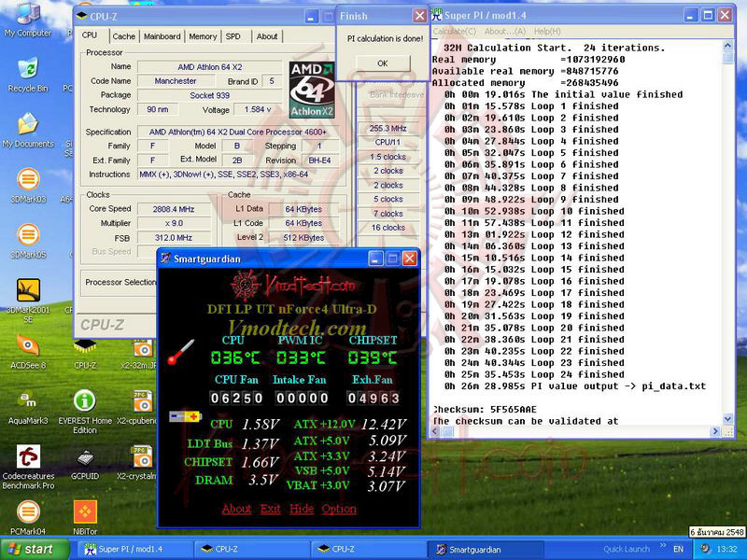Click the taskbar clock showing 13:32
Viewport: 747px width, 560px height.
727,549
